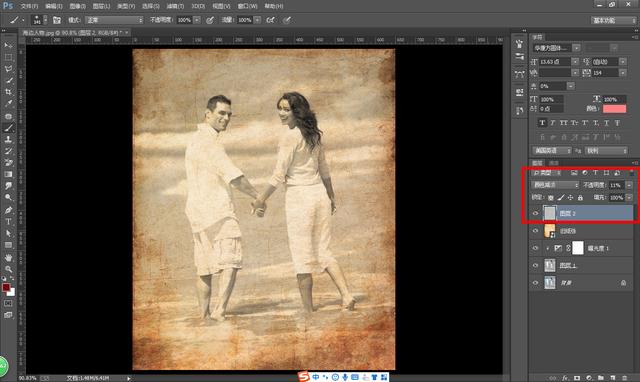Image resolution: width=640 pixels, height=382 pixels.
Task: Select the Lasso tool
Action: [x=8, y=69]
